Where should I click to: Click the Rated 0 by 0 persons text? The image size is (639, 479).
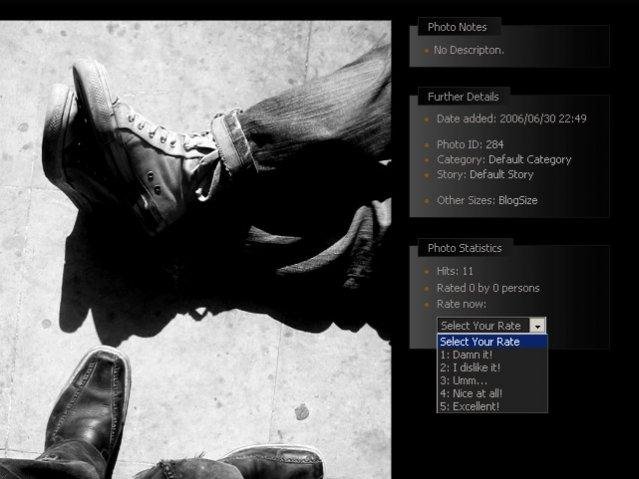coord(488,288)
